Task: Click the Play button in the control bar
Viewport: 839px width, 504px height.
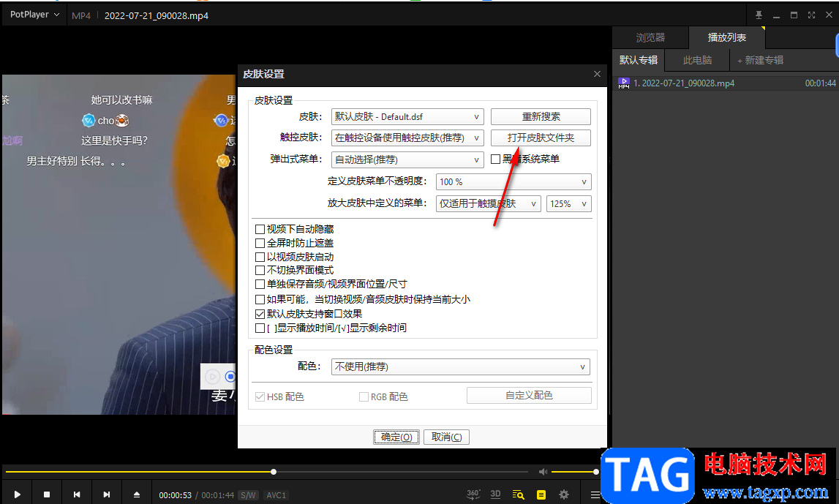Action: pyautogui.click(x=17, y=495)
